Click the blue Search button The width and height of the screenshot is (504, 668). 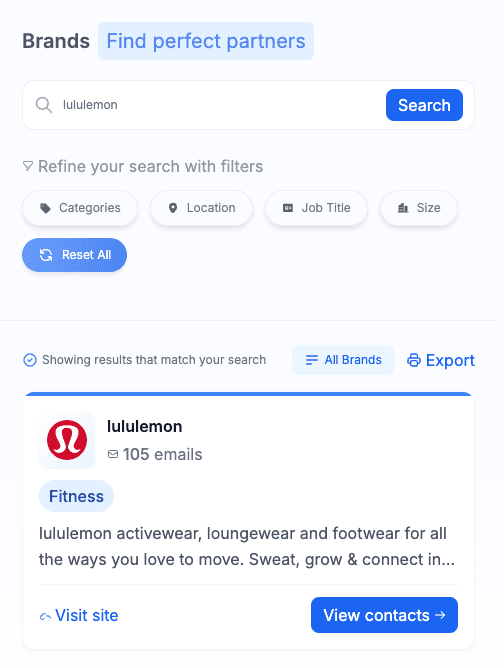tap(424, 105)
